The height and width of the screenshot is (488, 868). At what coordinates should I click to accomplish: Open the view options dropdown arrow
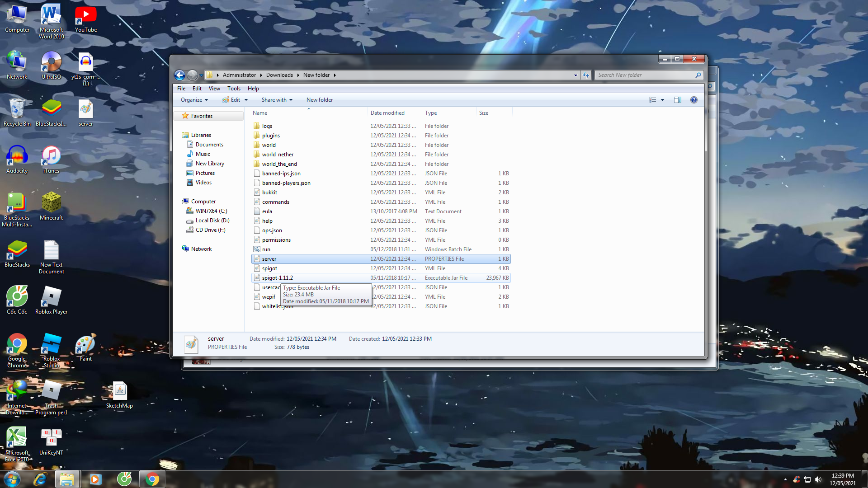point(662,100)
